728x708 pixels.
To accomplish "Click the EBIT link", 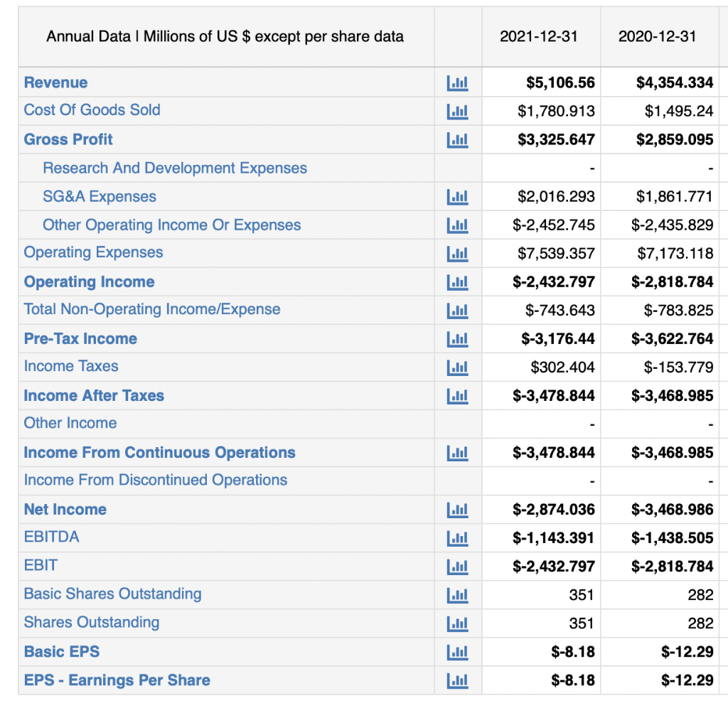I will tap(41, 565).
